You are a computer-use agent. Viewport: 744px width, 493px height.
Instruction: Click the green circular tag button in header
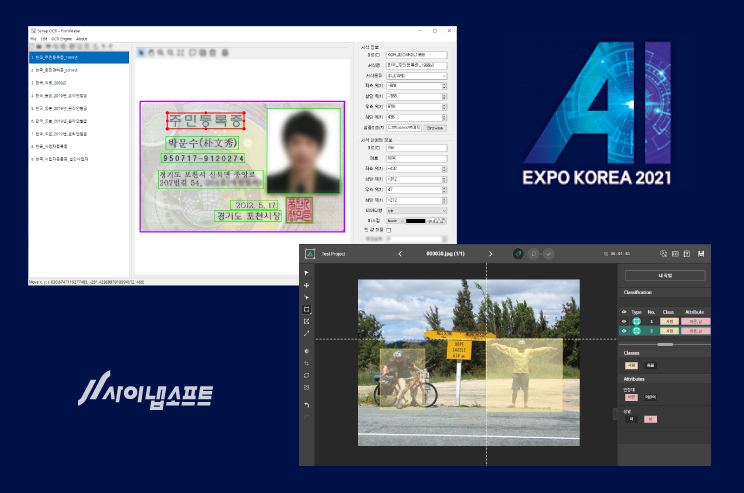tap(518, 254)
